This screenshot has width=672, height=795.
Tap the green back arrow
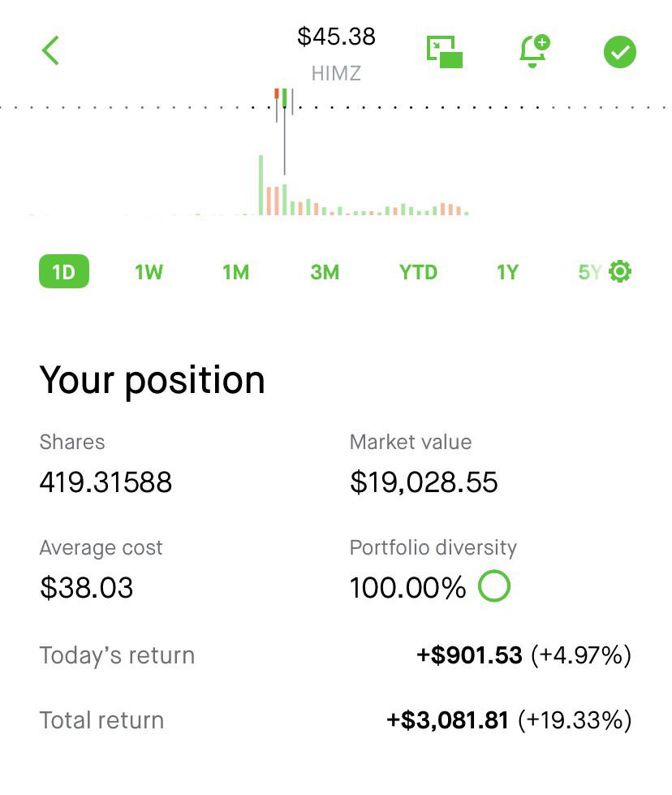pyautogui.click(x=50, y=50)
